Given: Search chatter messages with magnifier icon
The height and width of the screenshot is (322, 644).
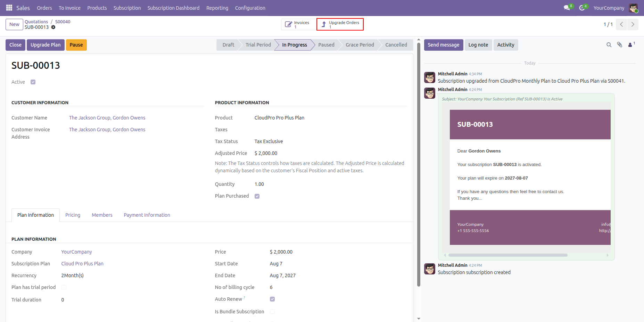Looking at the screenshot, I should [x=609, y=45].
